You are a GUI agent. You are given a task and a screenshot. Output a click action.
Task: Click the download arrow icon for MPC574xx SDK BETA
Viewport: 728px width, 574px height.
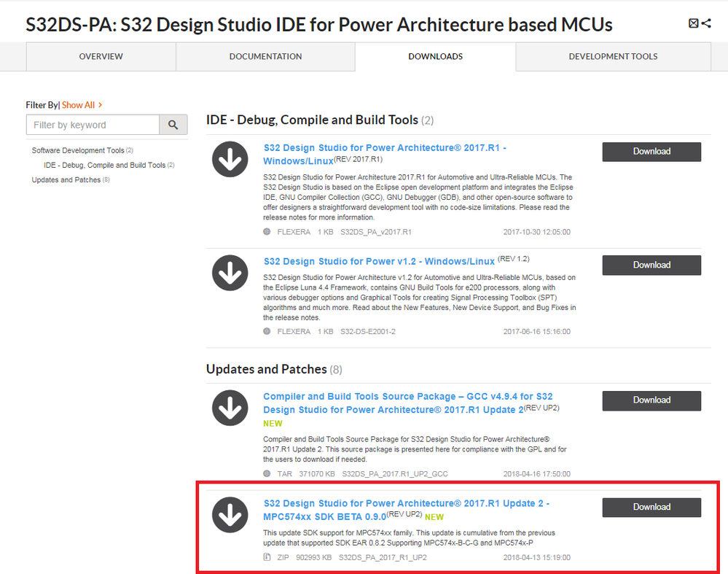230,514
